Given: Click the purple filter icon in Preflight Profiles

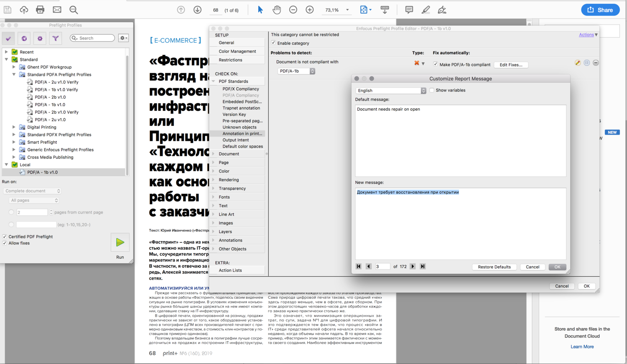Looking at the screenshot, I should (x=55, y=38).
